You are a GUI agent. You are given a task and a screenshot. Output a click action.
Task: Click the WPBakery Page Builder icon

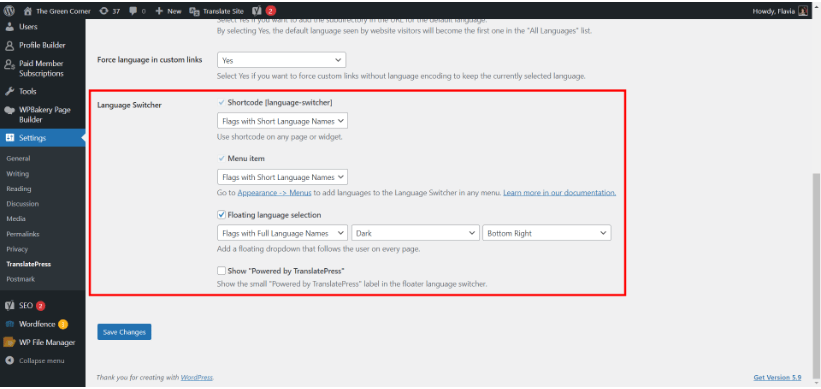point(9,110)
